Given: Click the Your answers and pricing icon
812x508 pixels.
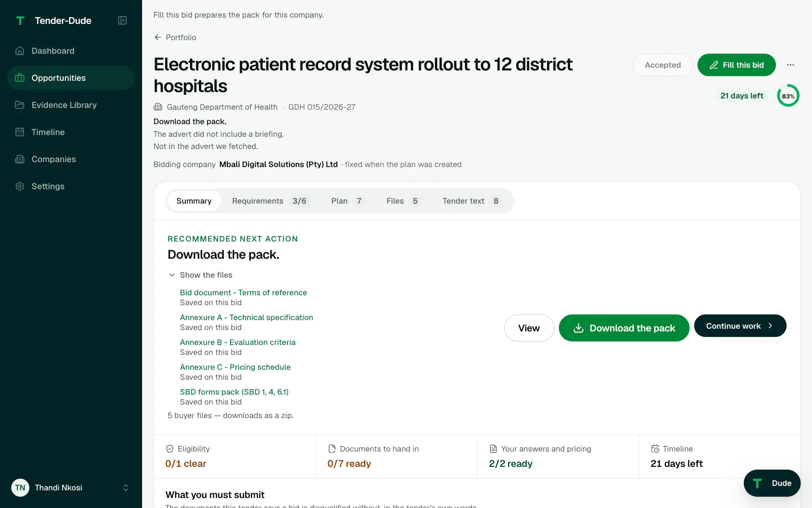Looking at the screenshot, I should point(494,449).
